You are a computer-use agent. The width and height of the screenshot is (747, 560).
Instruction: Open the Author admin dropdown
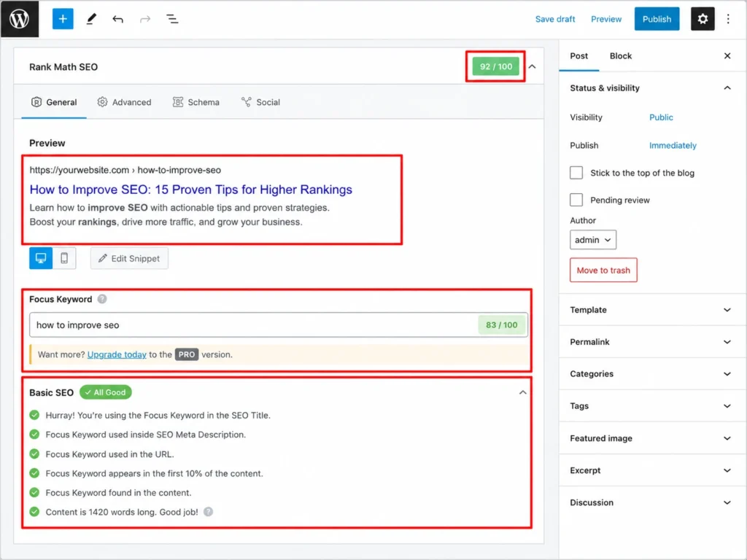593,240
